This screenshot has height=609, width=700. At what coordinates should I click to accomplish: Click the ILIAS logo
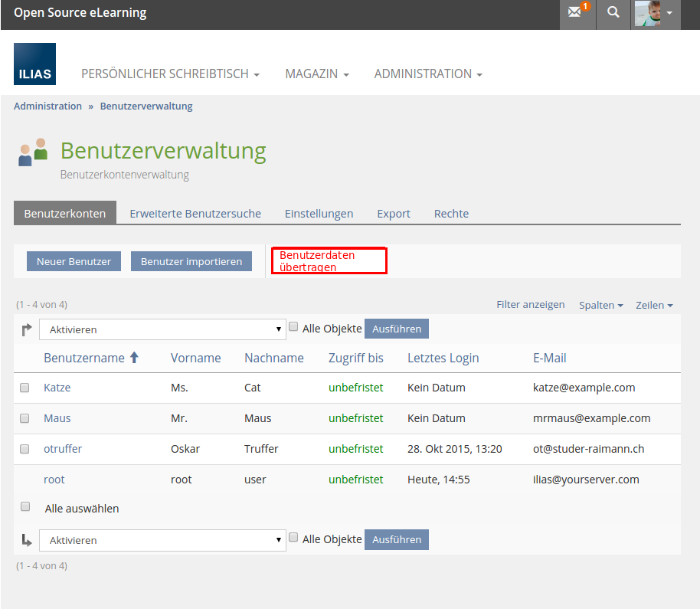[34, 64]
